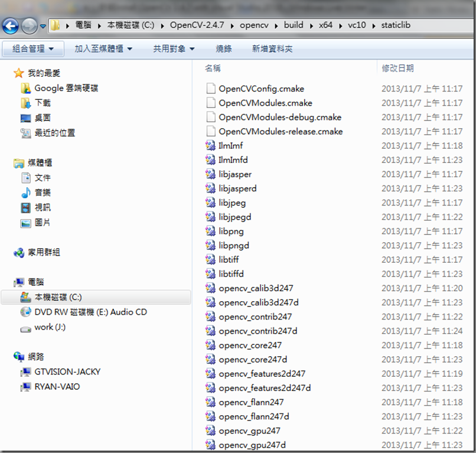Open 最近的位置 icon in sidebar
This screenshot has height=453, width=476.
(26, 133)
